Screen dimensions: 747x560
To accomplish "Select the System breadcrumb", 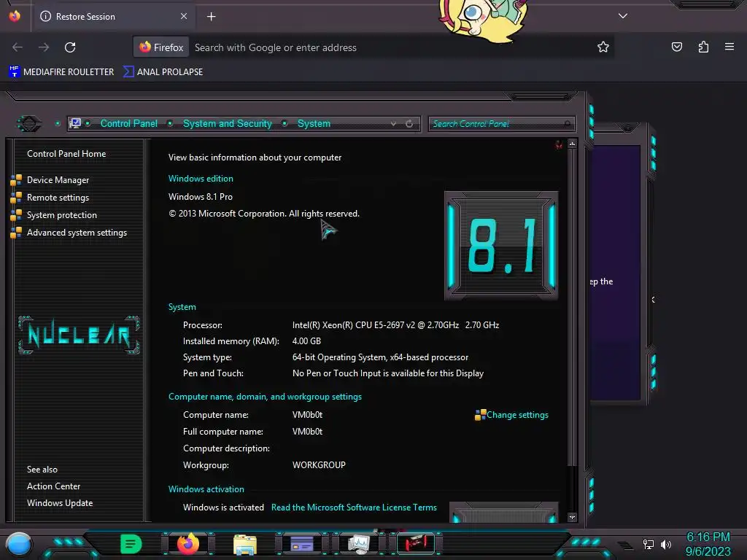I will point(314,124).
